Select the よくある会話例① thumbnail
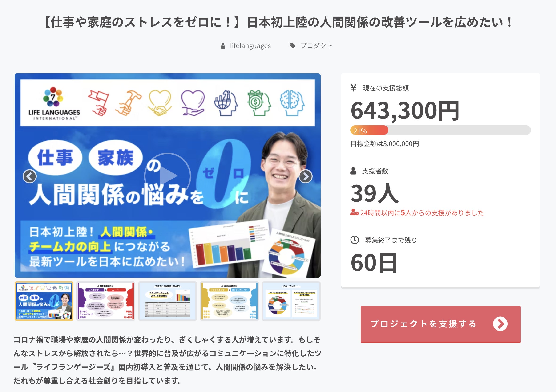The width and height of the screenshot is (556, 392). [106, 301]
